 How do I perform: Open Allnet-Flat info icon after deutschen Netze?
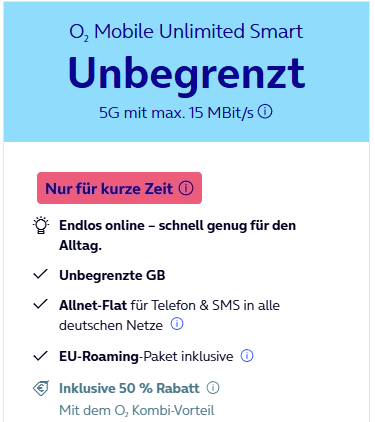point(177,324)
